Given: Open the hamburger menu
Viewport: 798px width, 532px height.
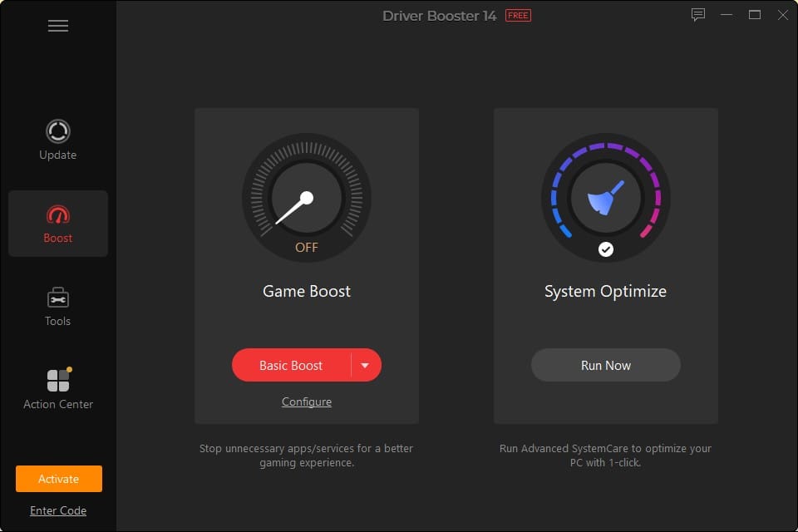Looking at the screenshot, I should [x=58, y=26].
